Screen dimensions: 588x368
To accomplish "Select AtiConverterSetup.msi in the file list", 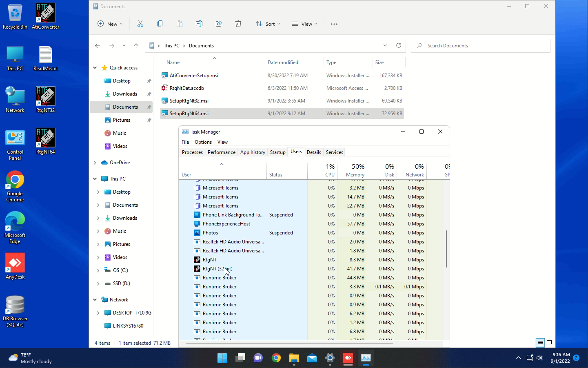I will pos(282,76).
